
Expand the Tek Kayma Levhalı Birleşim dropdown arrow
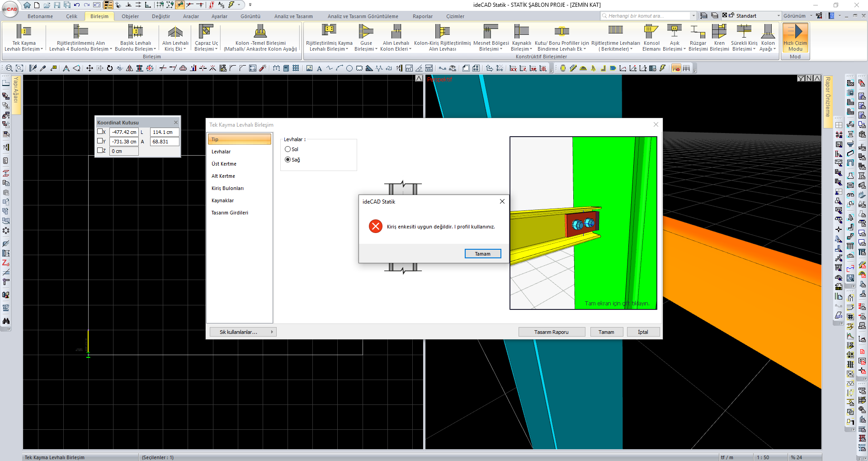(x=42, y=49)
